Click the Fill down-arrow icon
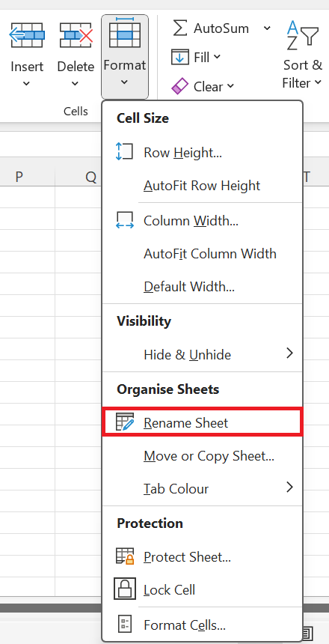The height and width of the screenshot is (644, 329). coord(180,57)
